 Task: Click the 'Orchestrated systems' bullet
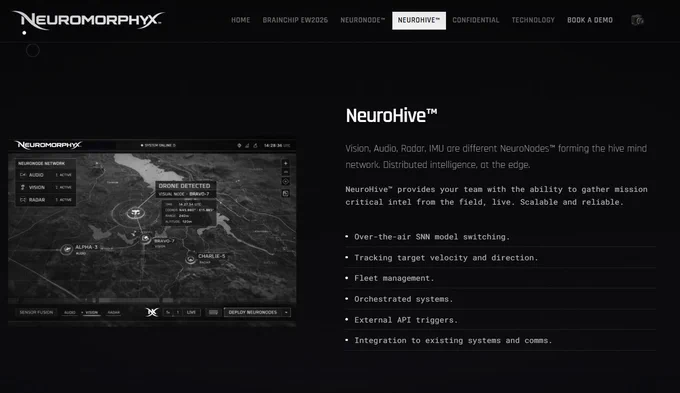coord(403,299)
